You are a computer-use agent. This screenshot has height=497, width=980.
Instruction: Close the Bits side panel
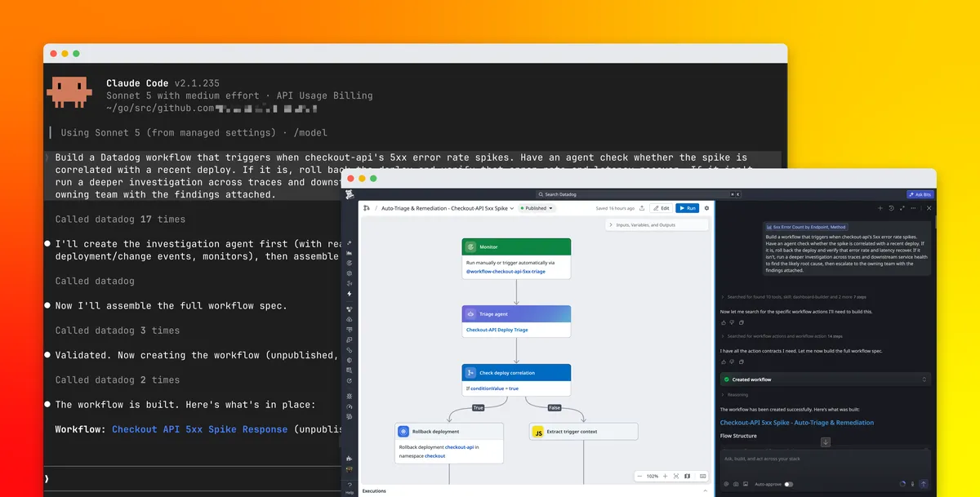coord(929,208)
